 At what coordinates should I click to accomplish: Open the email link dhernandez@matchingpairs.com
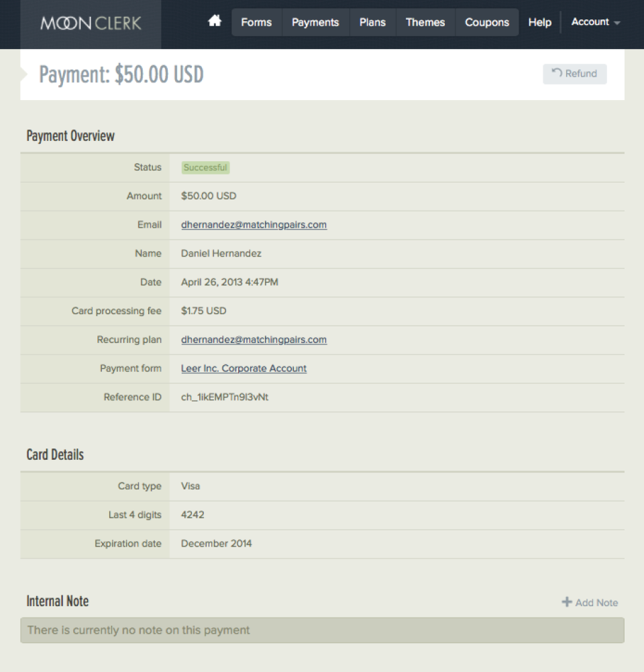[253, 225]
